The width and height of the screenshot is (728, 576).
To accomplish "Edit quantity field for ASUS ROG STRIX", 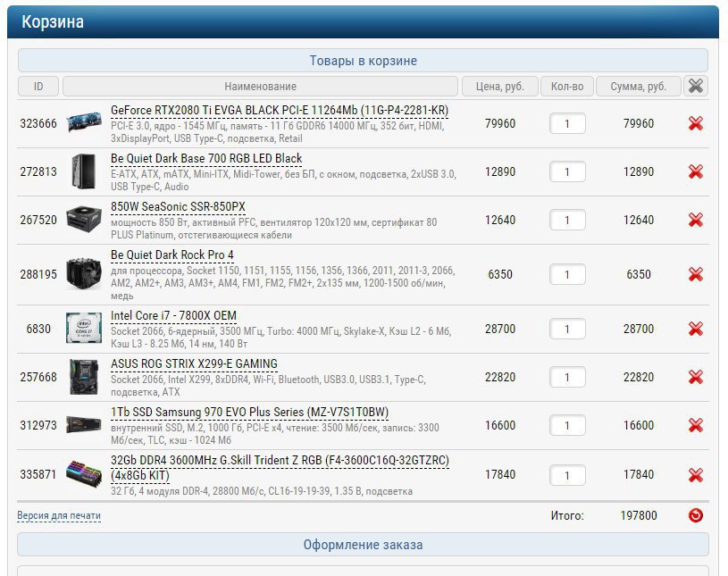I will [x=567, y=378].
